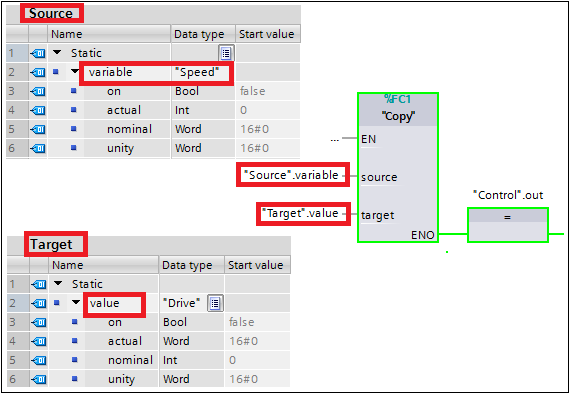Select the "Speed" data type cell
The width and height of the screenshot is (571, 394).
202,72
